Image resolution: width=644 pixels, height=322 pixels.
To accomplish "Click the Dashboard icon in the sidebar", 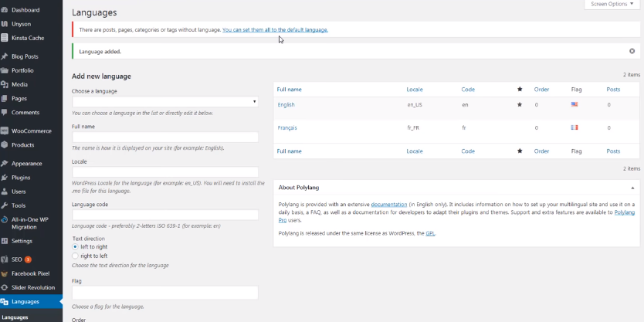I will point(4,10).
